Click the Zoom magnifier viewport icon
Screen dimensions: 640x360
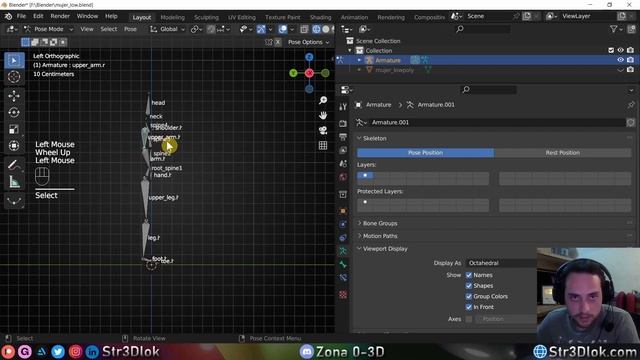coord(323,100)
